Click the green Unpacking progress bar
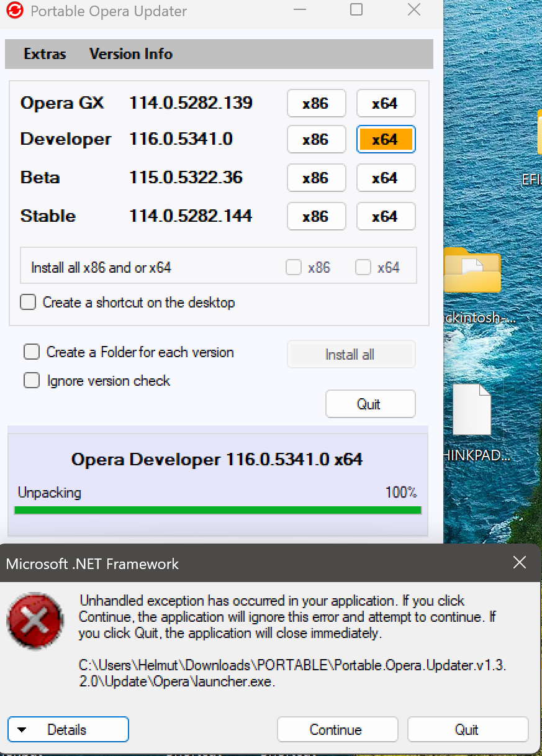 (218, 511)
